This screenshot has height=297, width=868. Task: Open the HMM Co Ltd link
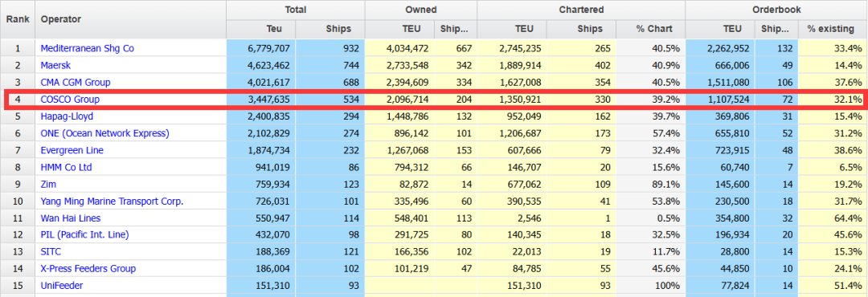click(x=66, y=168)
